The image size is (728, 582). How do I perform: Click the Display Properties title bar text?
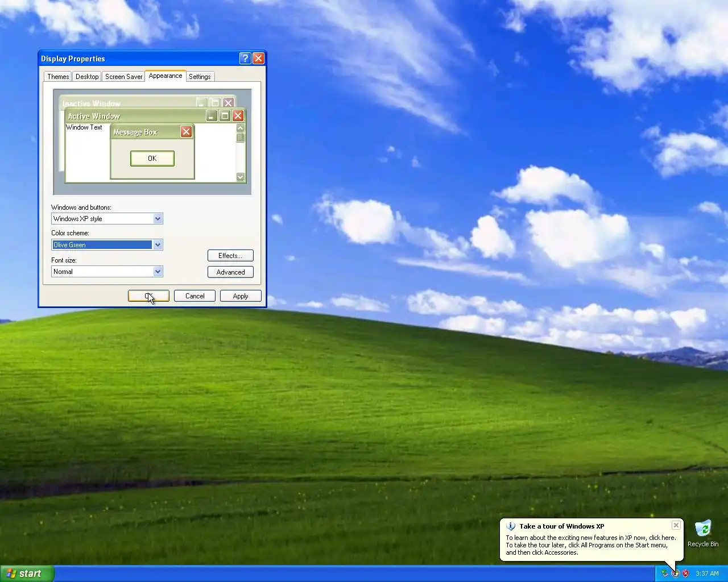point(73,59)
